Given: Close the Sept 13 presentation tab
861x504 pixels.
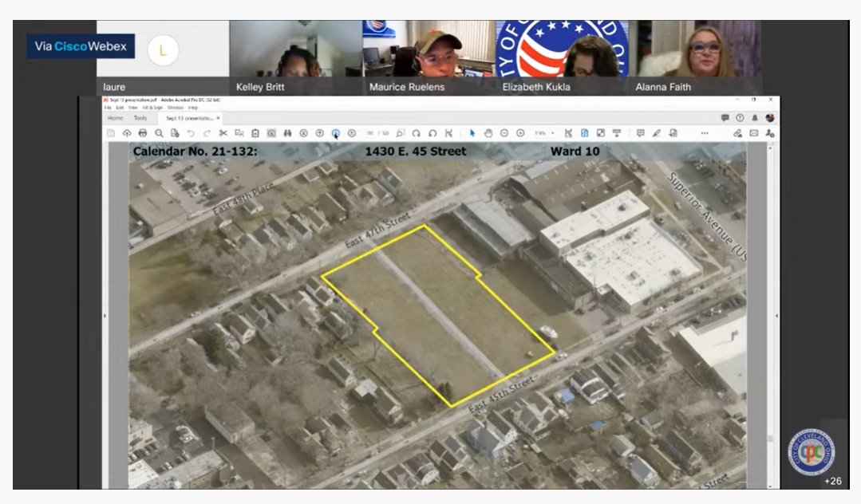Looking at the screenshot, I should [218, 118].
